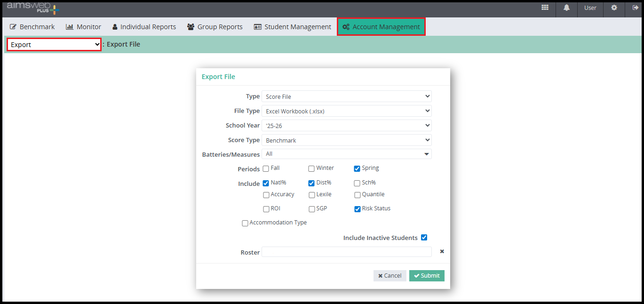The height and width of the screenshot is (304, 644).
Task: Switch to the Monitor tab
Action: click(x=83, y=27)
